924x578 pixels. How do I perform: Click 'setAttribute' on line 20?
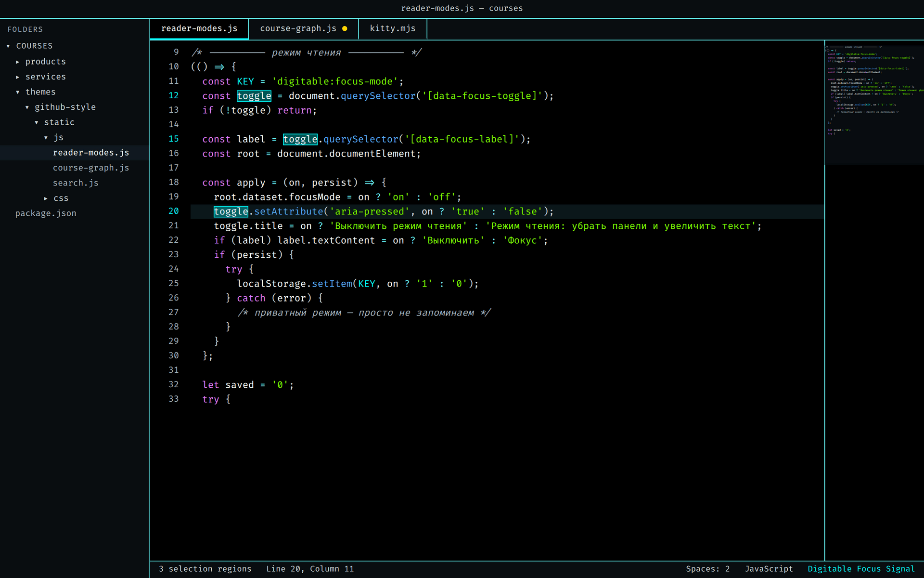tap(289, 211)
